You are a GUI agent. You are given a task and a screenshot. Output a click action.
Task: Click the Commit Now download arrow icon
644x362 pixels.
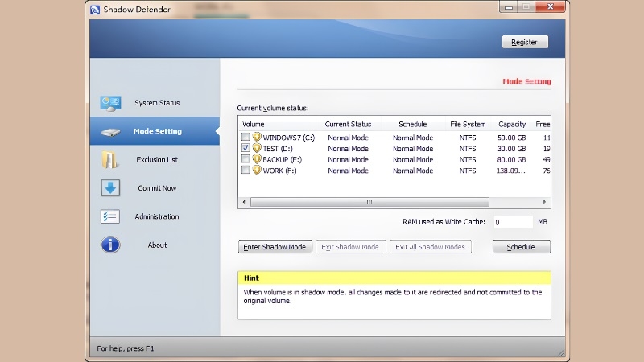click(110, 188)
